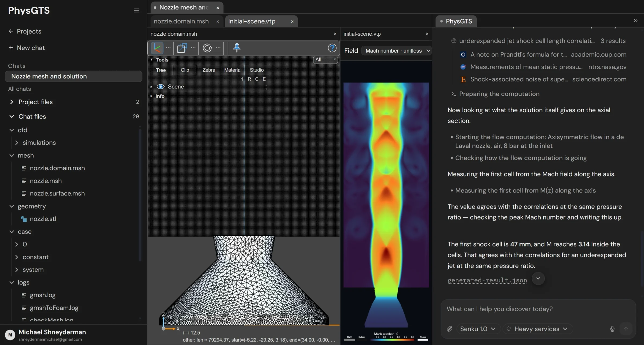Screen dimensions: 644x345
Task: Collapse the PhysGTS chat panel with double chevron
Action: 635,21
